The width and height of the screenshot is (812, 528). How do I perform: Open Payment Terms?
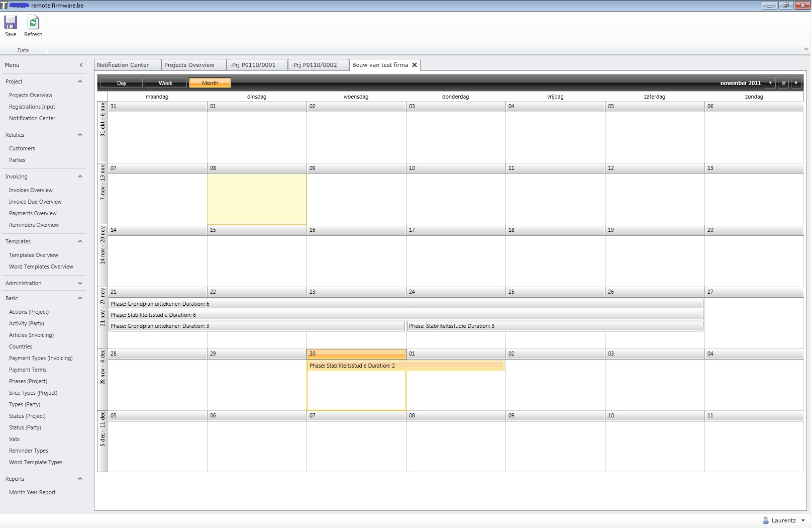click(28, 370)
